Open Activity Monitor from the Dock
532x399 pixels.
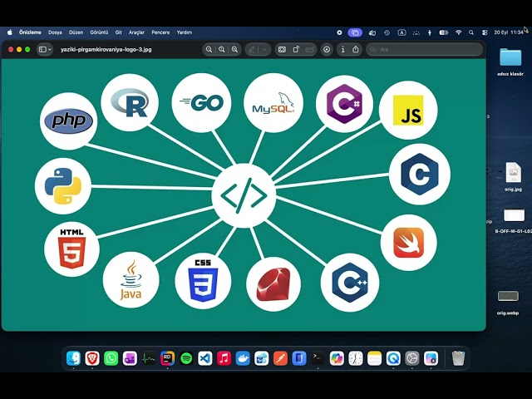149,358
